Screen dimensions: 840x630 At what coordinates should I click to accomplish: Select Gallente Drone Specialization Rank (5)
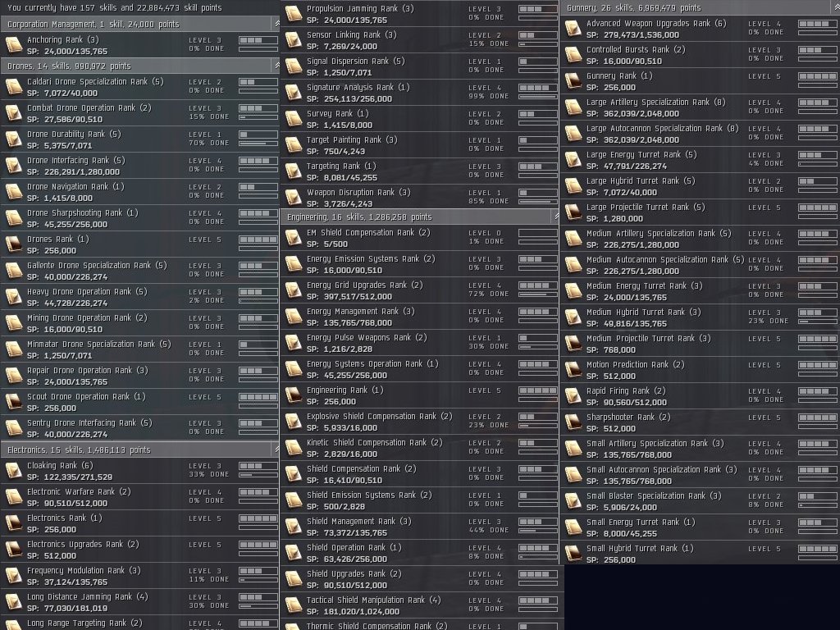[139, 271]
